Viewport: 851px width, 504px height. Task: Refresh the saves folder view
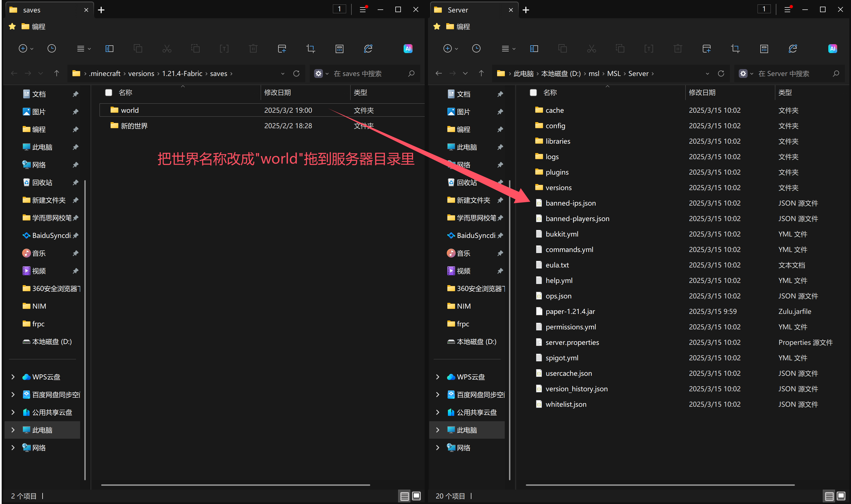(296, 73)
